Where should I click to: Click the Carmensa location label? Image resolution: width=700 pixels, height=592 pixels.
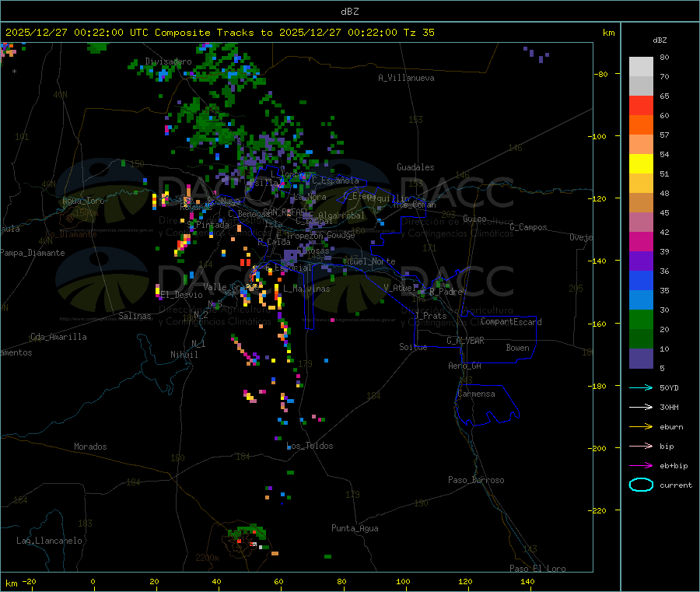476,394
